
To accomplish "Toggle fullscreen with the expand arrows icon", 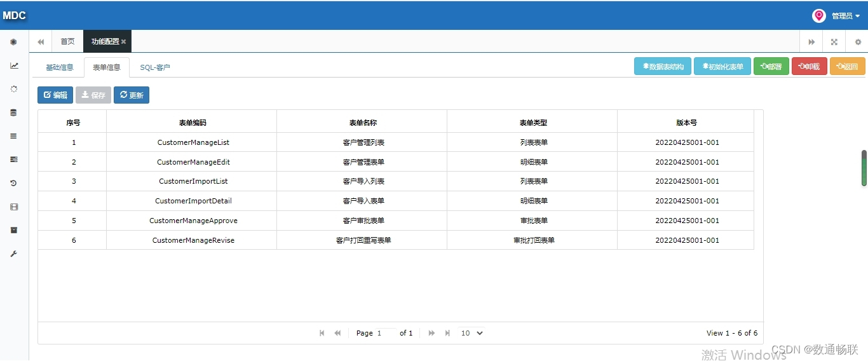I will pos(834,42).
